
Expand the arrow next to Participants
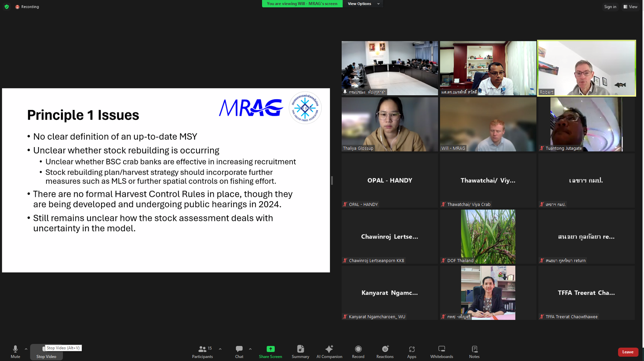click(220, 349)
